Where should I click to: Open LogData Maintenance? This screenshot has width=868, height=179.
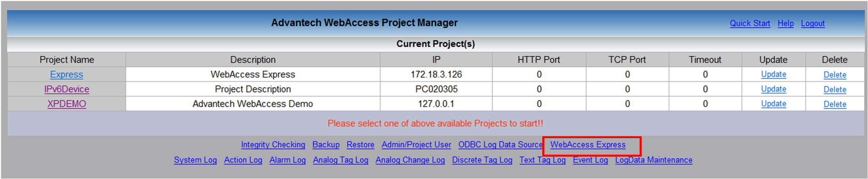pos(653,160)
